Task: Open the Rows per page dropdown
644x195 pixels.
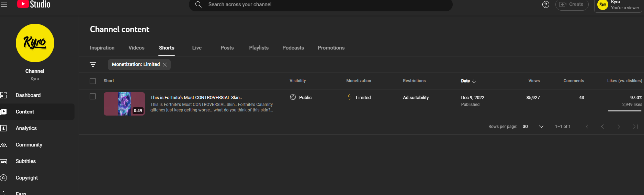Action: click(x=533, y=127)
